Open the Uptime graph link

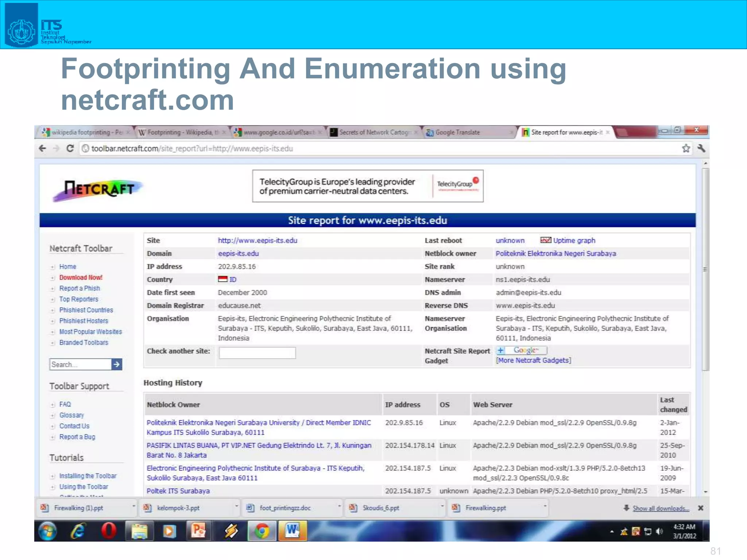[x=574, y=240]
